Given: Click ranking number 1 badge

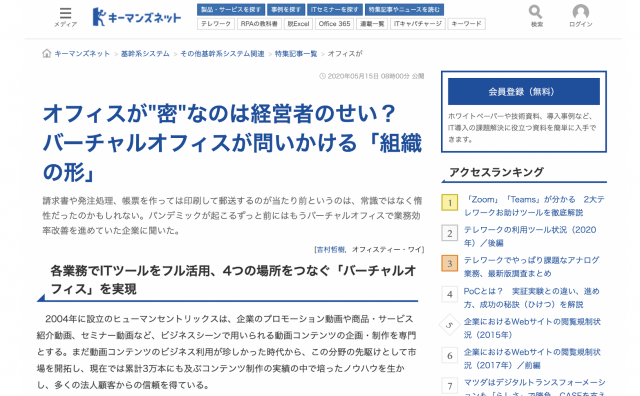Looking at the screenshot, I should (449, 202).
